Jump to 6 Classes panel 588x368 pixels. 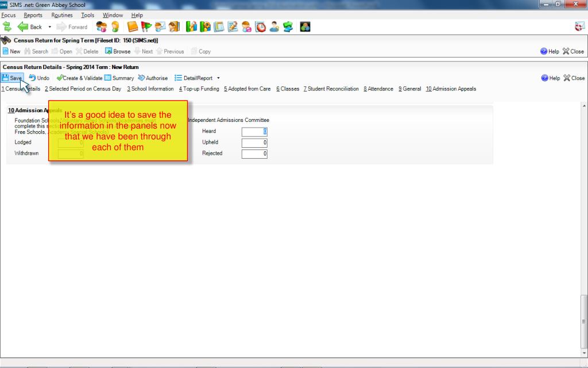click(x=288, y=89)
